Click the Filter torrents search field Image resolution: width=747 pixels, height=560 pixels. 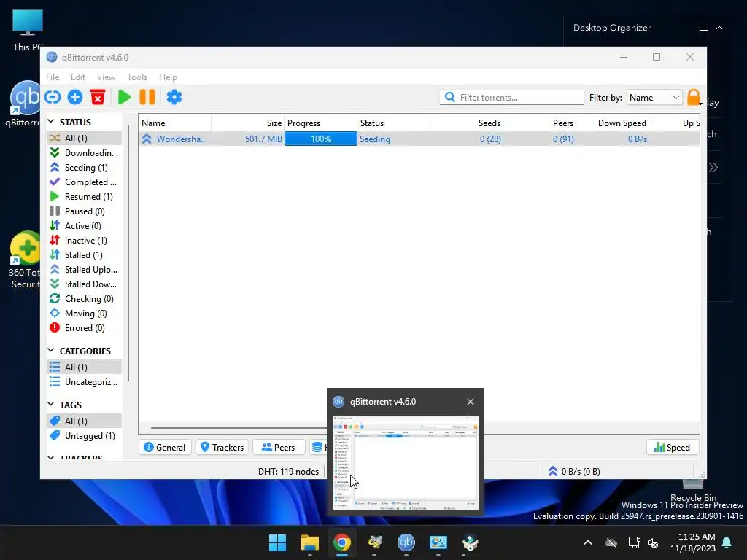click(x=511, y=97)
